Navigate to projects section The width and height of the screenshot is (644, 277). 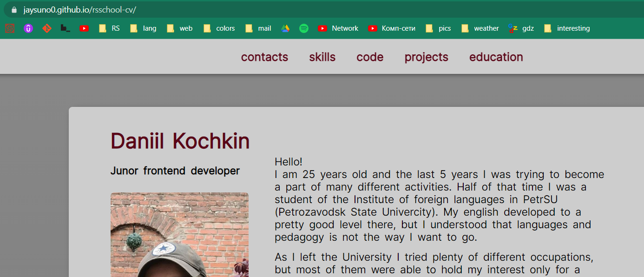426,57
